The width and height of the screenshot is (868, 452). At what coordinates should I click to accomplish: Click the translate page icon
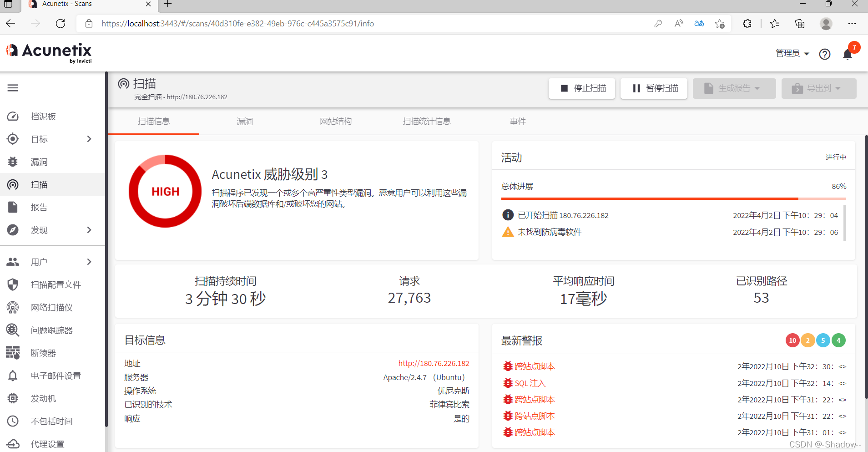point(699,24)
